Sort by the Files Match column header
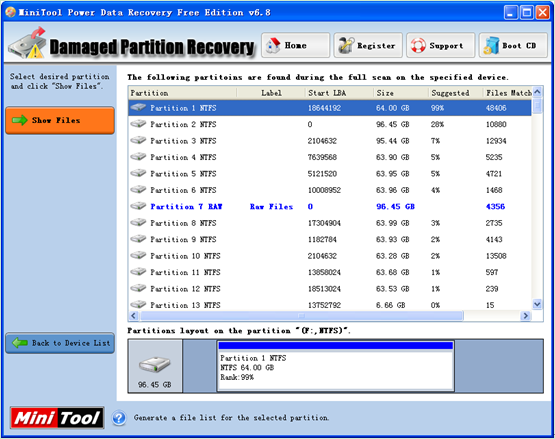 coord(508,93)
